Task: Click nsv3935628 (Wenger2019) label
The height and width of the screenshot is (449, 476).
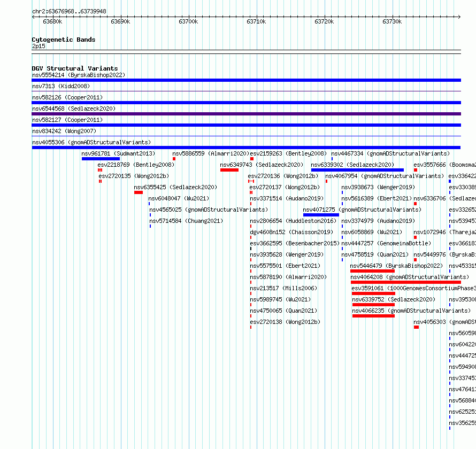Action: coord(287,254)
